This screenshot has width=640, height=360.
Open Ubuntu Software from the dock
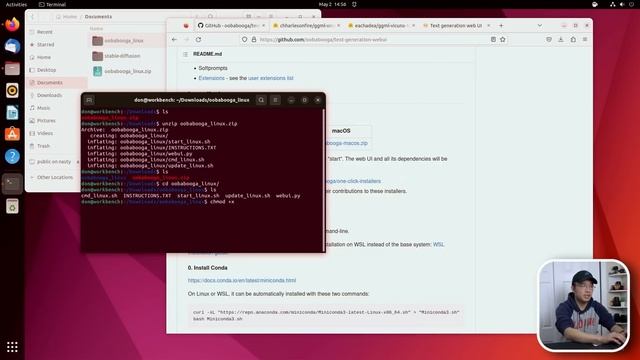pos(12,134)
